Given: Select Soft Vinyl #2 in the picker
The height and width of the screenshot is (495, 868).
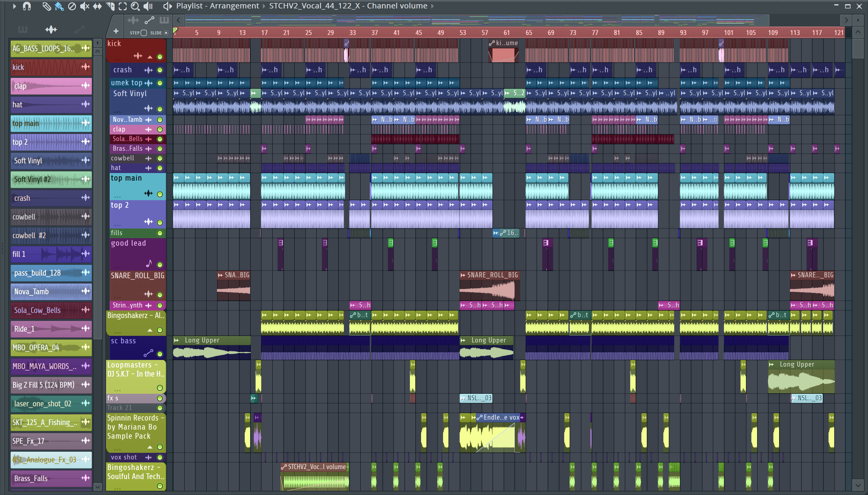Looking at the screenshot, I should point(51,179).
